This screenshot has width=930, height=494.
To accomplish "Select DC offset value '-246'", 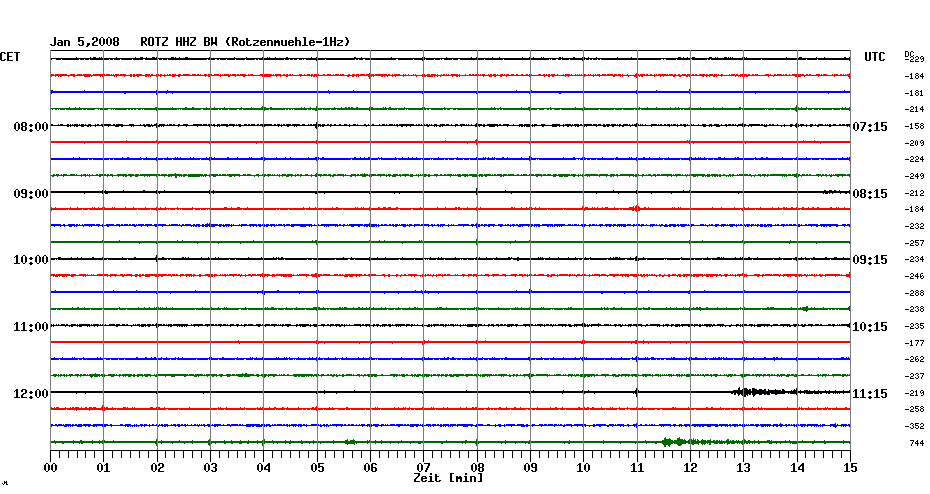I will point(915,276).
